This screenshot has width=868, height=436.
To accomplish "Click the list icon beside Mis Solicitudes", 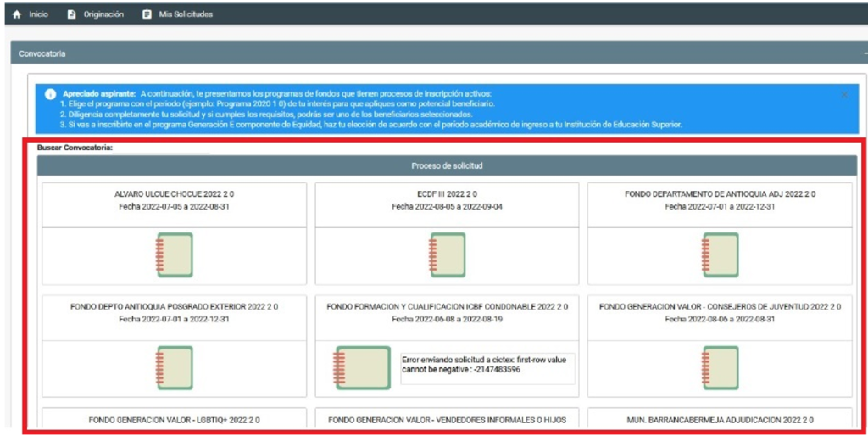I will 147,14.
